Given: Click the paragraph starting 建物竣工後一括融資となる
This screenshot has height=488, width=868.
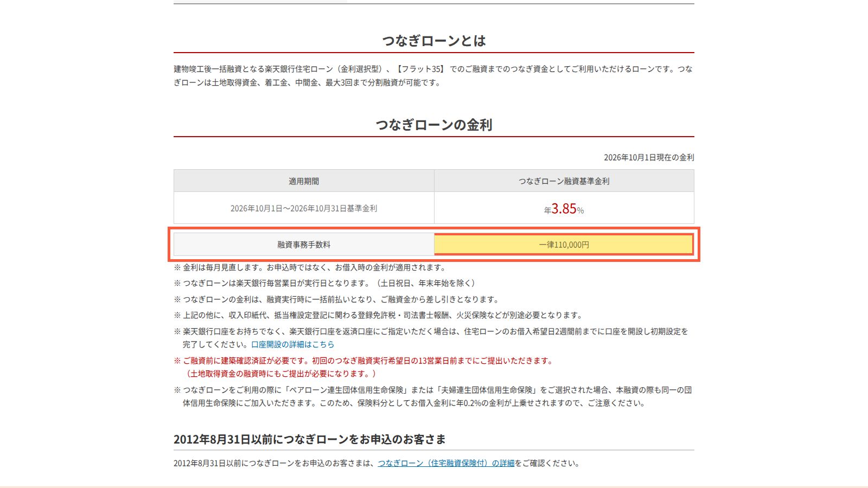Looking at the screenshot, I should [433, 76].
